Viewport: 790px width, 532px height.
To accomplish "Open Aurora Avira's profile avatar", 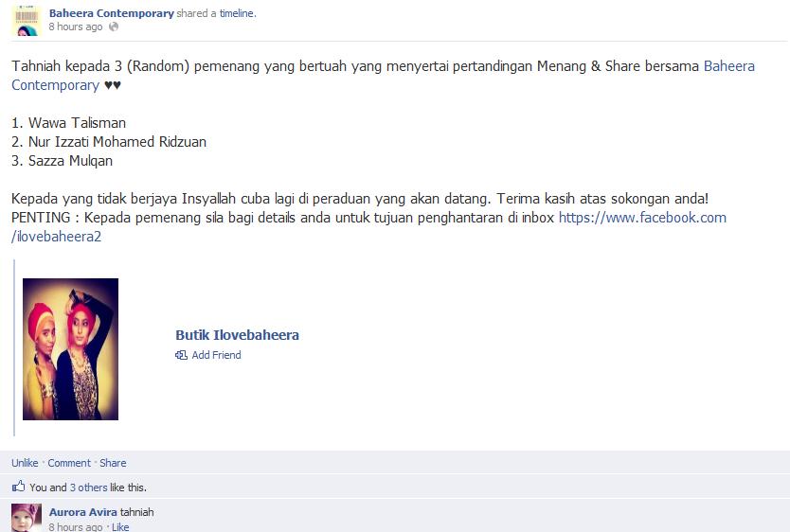I will coord(27,518).
